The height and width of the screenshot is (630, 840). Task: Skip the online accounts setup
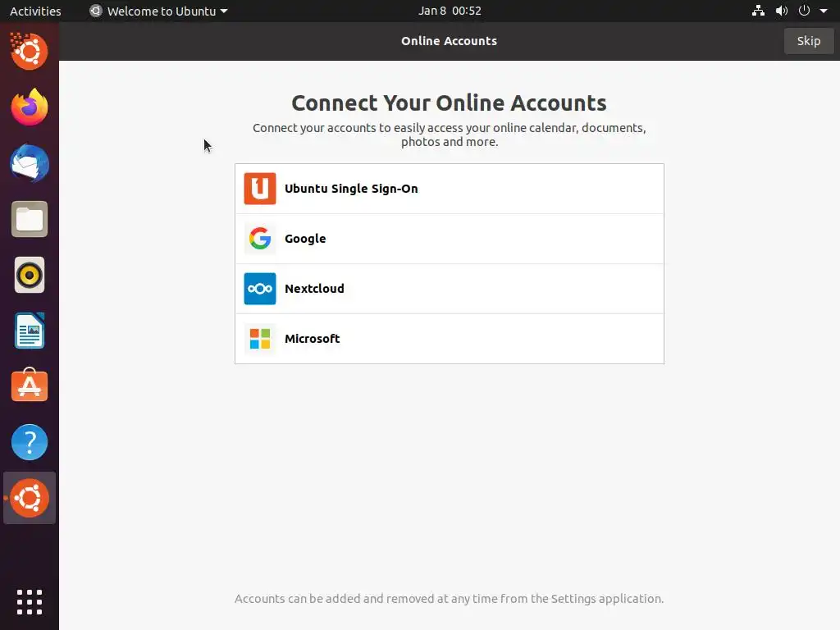808,41
